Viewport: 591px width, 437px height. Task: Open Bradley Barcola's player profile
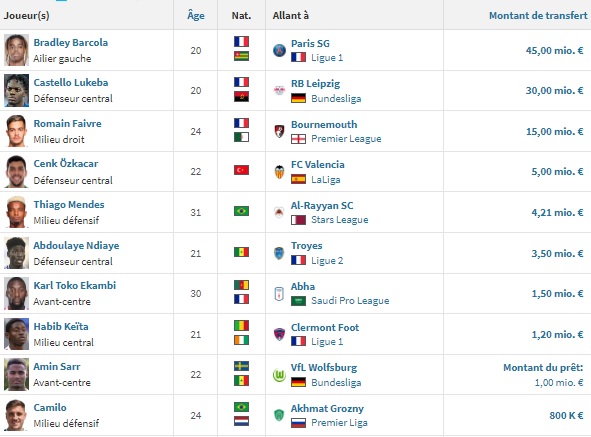70,42
